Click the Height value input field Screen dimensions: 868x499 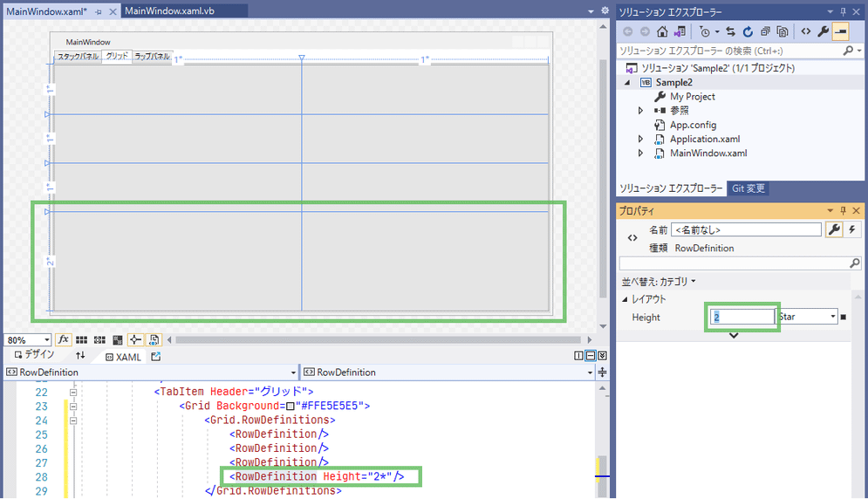coord(742,317)
